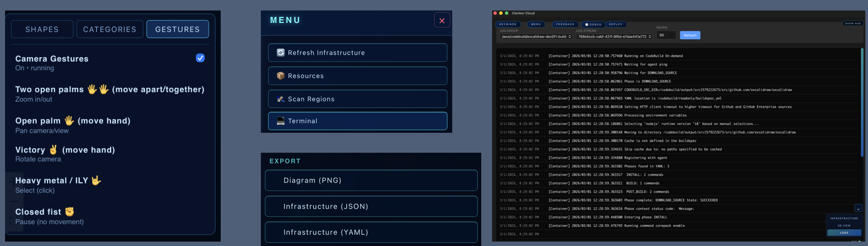Click the Menu pill button in Clanker Cloud
868x246 pixels.
[x=536, y=24]
